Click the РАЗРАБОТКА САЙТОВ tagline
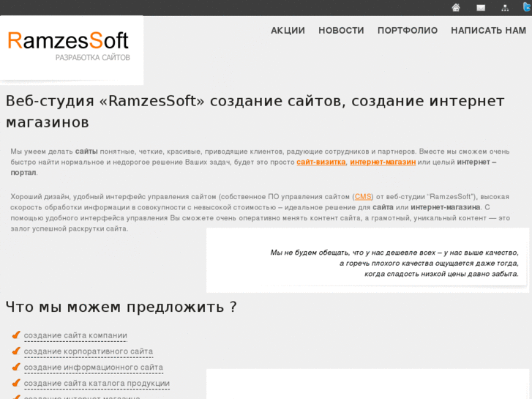Screen dimensions: 532x399 93,57
